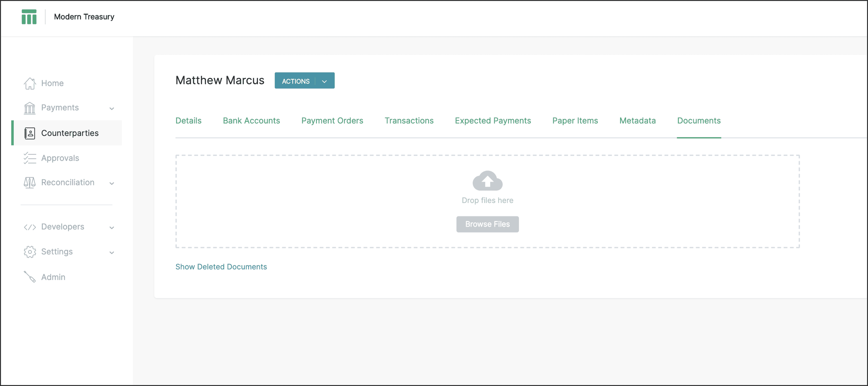Show deleted documents link
Viewport: 868px width, 386px height.
point(221,267)
